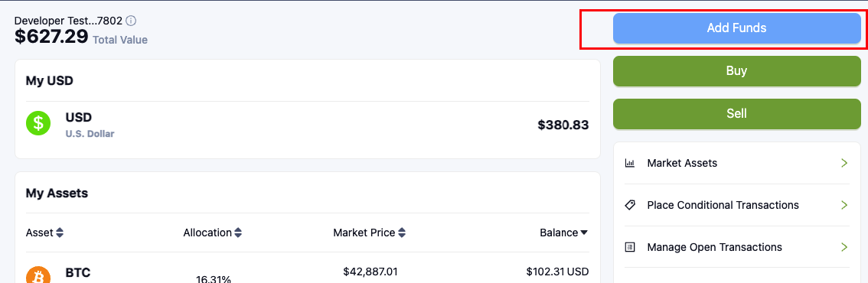Click the green Sell button
The width and height of the screenshot is (868, 283).
point(737,113)
